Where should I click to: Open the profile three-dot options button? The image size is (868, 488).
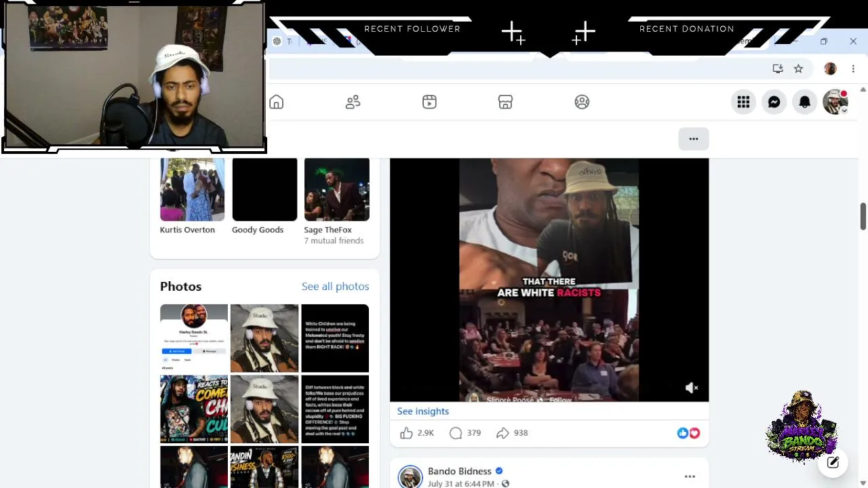click(x=693, y=139)
